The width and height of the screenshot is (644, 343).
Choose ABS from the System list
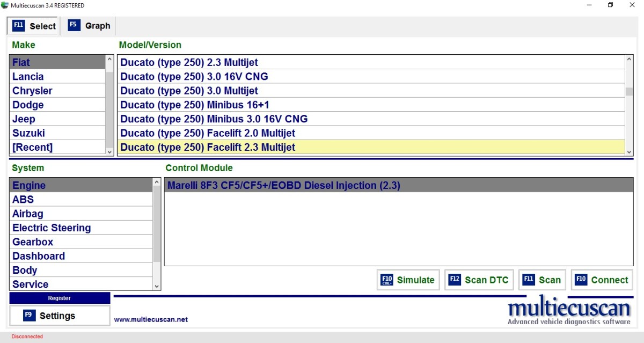[x=23, y=200]
